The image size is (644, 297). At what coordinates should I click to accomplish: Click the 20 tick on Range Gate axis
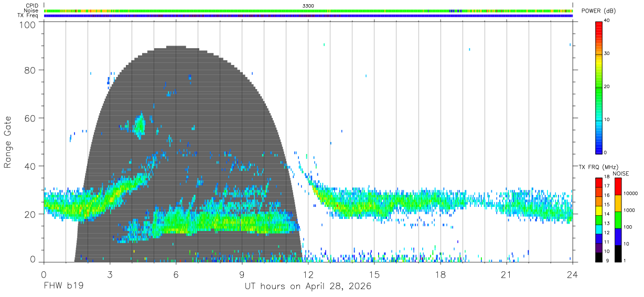31,214
